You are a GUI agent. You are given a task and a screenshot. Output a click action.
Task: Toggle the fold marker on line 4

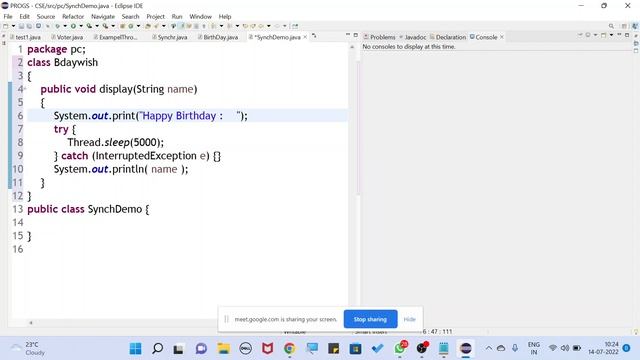click(24, 89)
